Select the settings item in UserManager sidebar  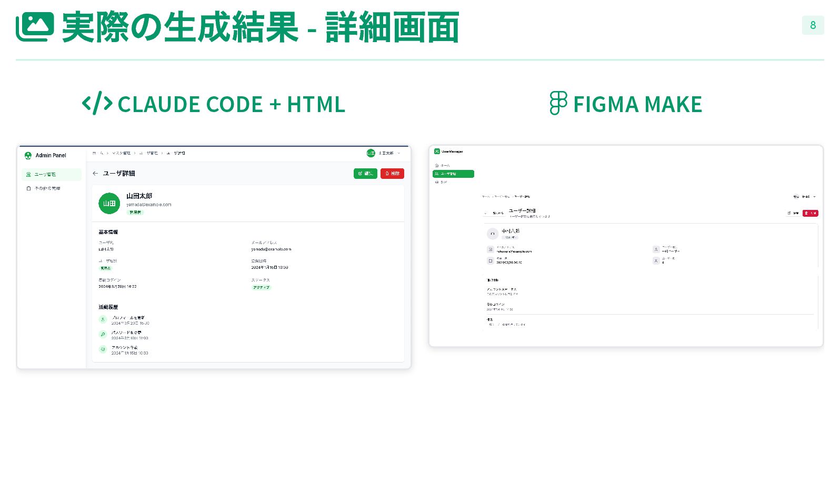453,182
